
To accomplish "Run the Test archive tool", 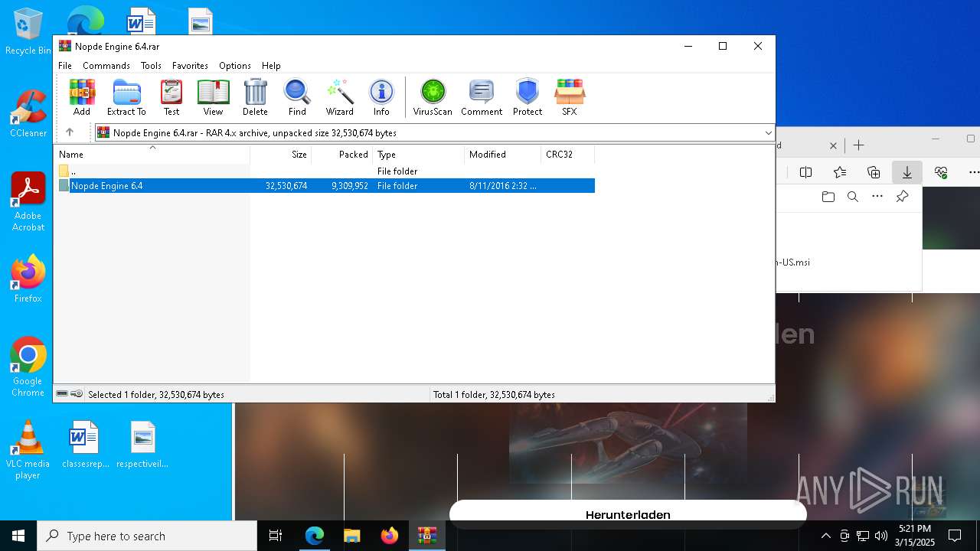I will click(171, 97).
